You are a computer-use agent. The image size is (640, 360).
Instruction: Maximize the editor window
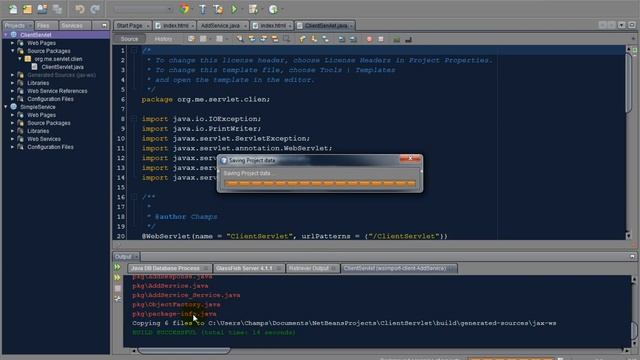tap(632, 25)
